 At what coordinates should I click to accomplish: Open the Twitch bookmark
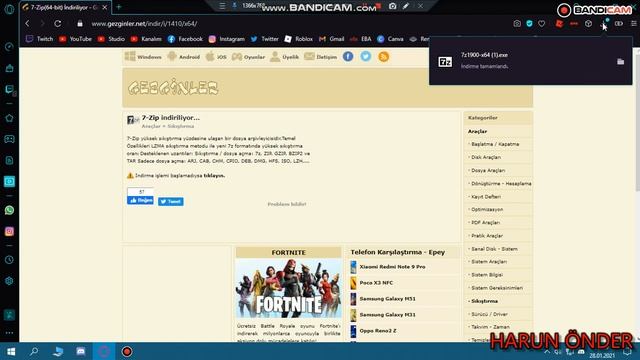pyautogui.click(x=40, y=39)
